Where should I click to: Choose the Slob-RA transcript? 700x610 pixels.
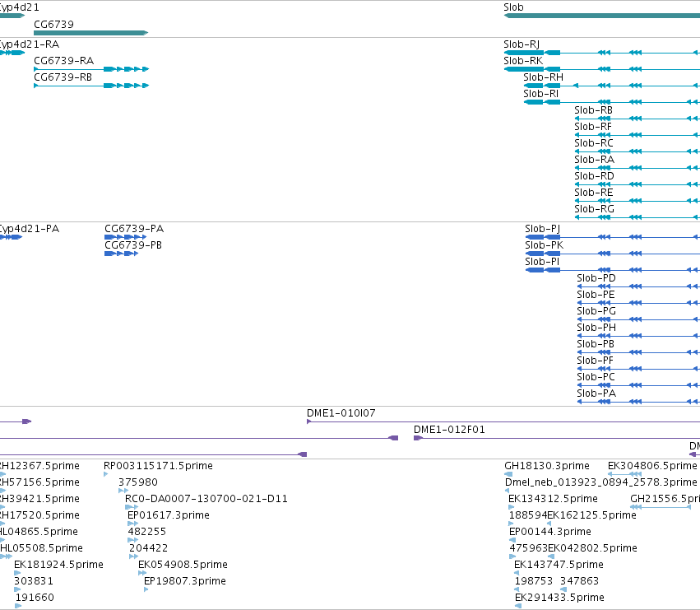[x=637, y=168]
